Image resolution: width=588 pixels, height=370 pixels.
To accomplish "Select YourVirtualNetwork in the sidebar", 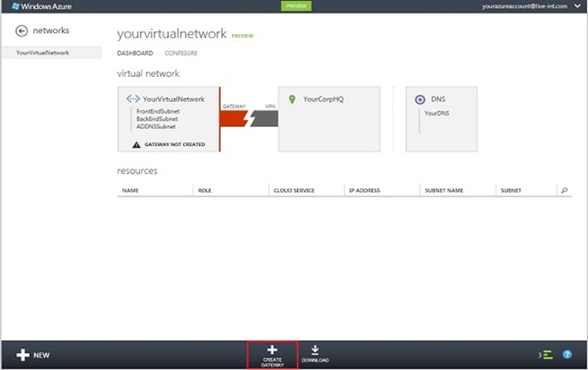I will click(51, 53).
